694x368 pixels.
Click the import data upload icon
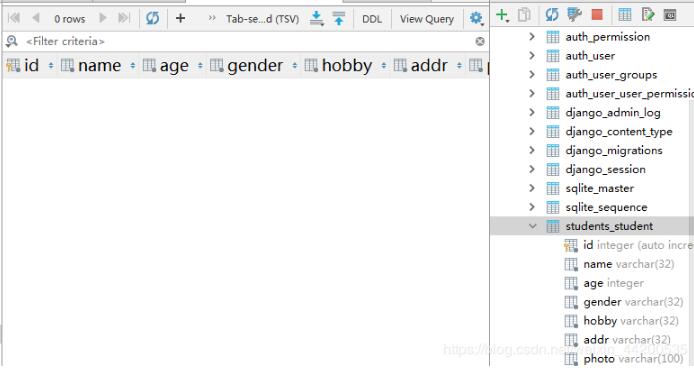[x=339, y=18]
